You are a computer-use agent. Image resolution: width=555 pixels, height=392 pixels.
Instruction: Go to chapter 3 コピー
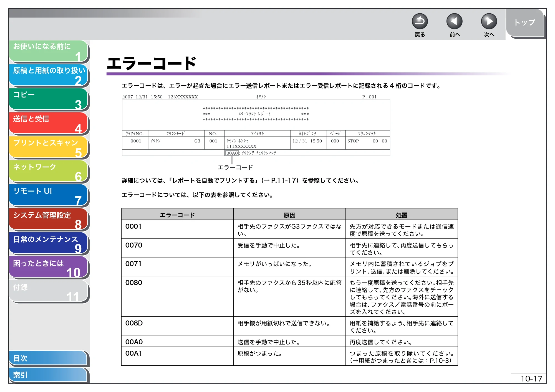[x=49, y=99]
